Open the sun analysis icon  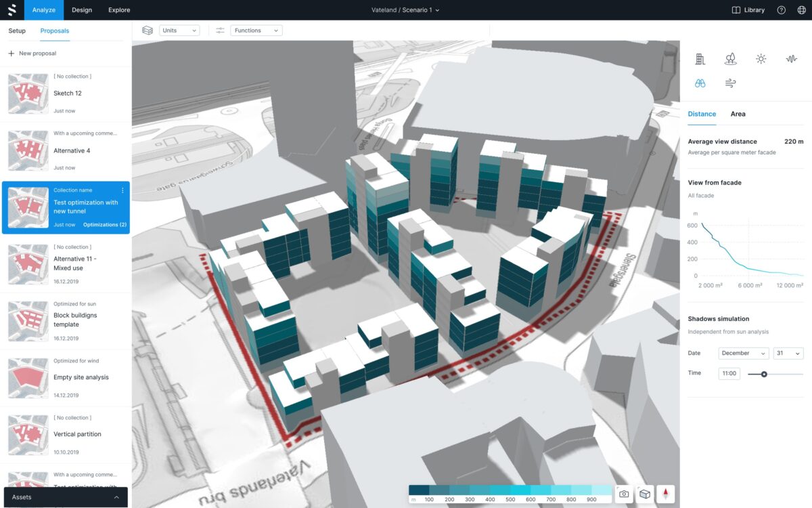click(x=761, y=59)
